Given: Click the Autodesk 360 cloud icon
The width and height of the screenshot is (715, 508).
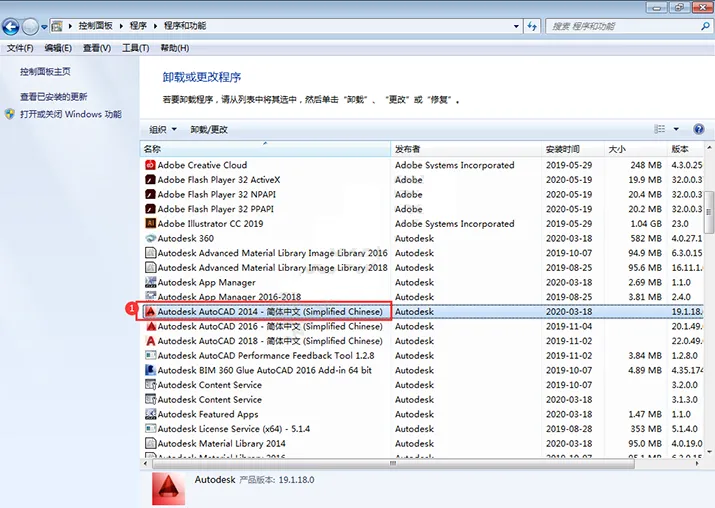Looking at the screenshot, I should (150, 238).
